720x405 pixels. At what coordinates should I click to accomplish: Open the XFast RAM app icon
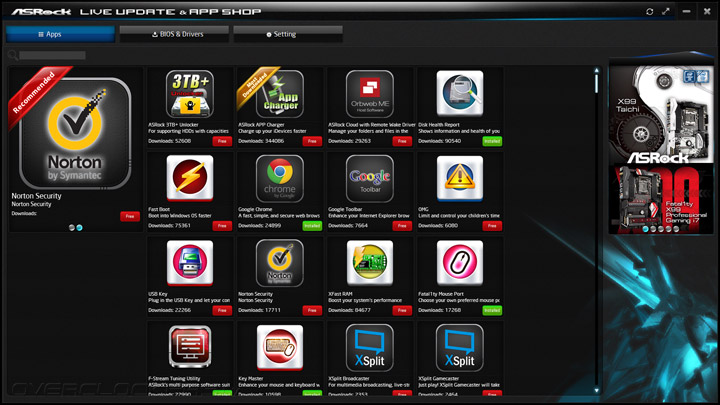click(x=370, y=263)
